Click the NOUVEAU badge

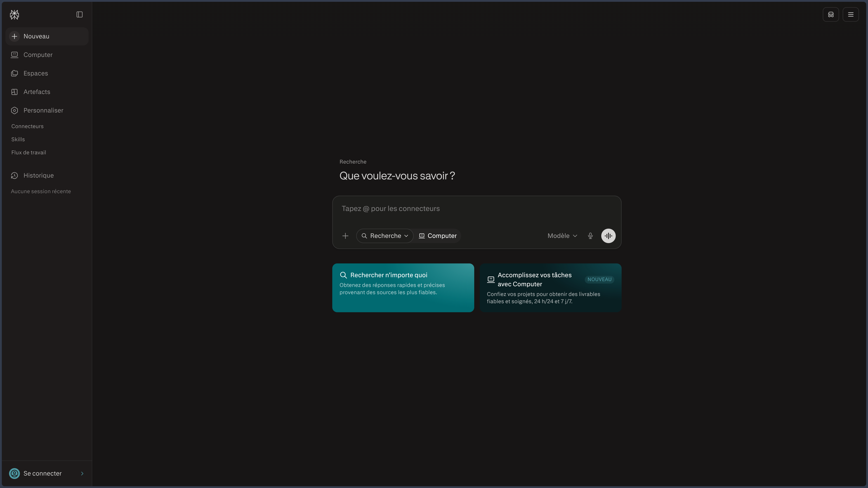tap(599, 279)
